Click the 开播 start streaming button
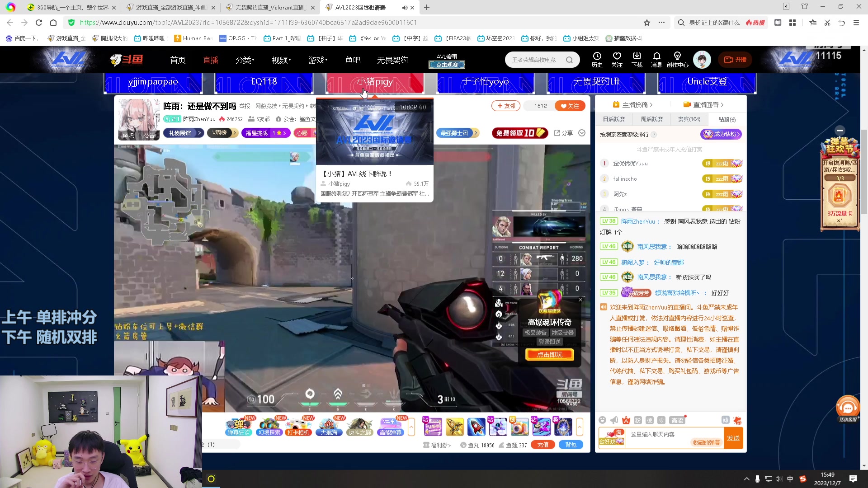 [x=735, y=60]
